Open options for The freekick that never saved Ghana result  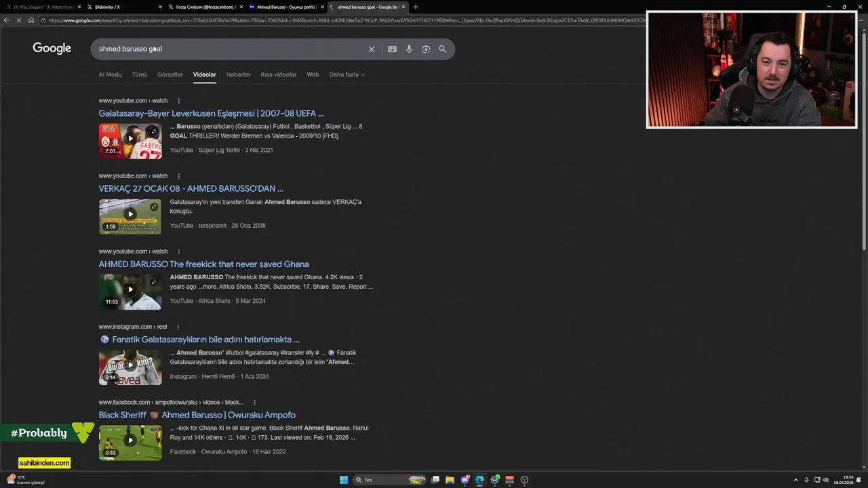178,251
